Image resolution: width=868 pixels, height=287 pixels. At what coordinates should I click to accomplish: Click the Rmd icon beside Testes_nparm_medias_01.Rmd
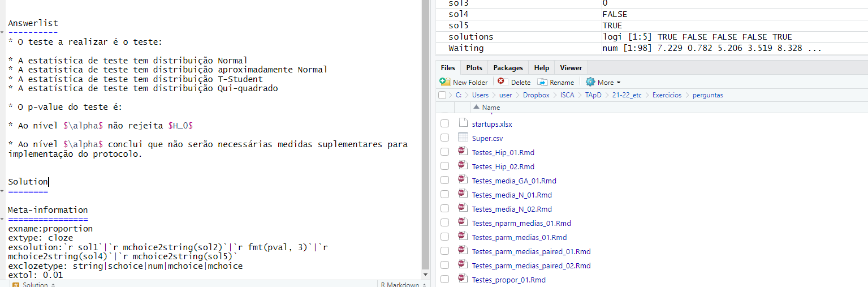463,222
